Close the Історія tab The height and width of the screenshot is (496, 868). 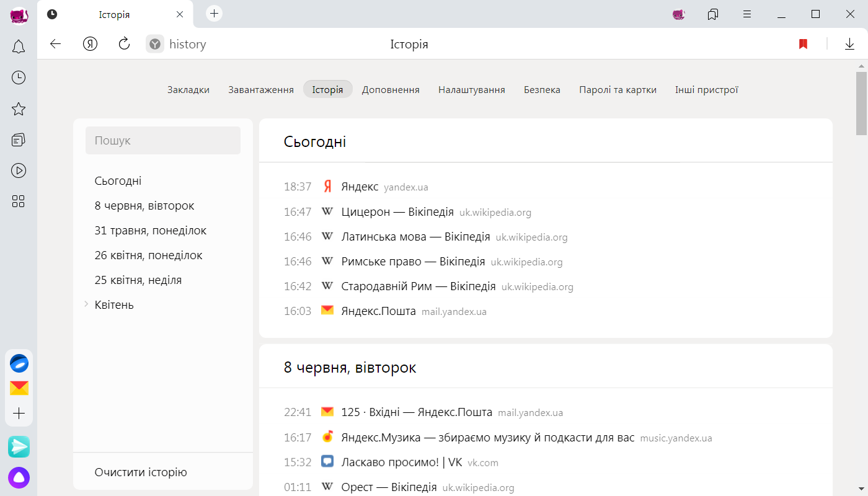point(180,14)
